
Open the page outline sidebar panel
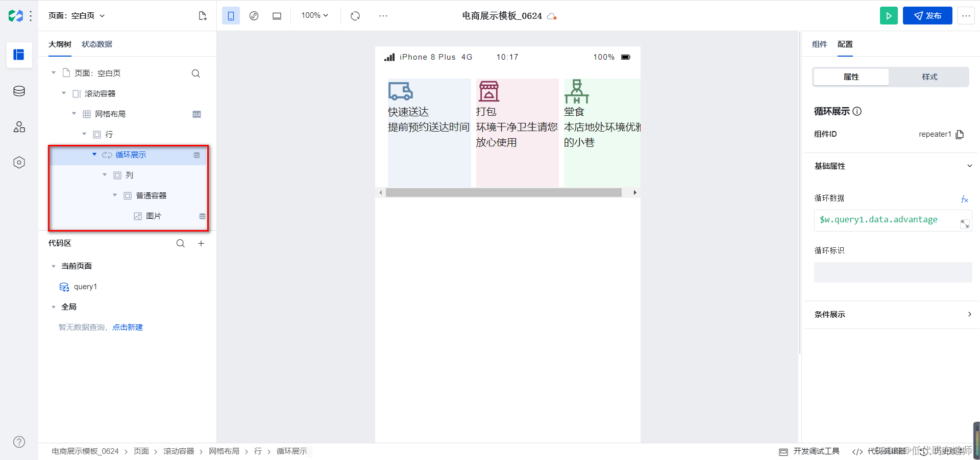pyautogui.click(x=19, y=55)
